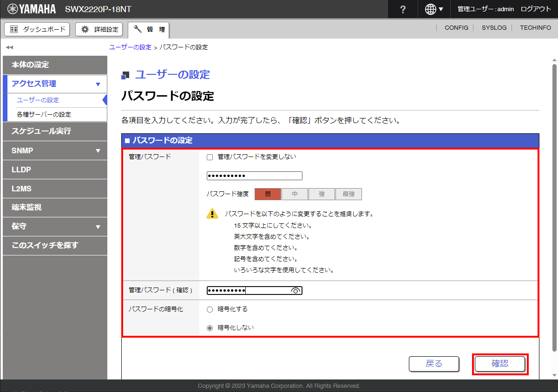The width and height of the screenshot is (558, 392).
Task: Collapse sidebar with double-arrow icon
Action: (9, 47)
